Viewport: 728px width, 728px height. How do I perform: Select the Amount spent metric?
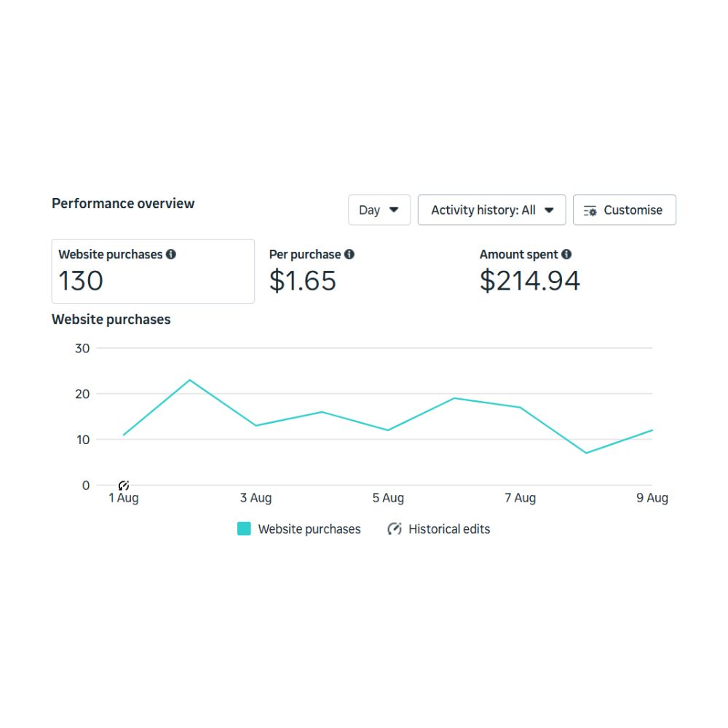(x=529, y=271)
